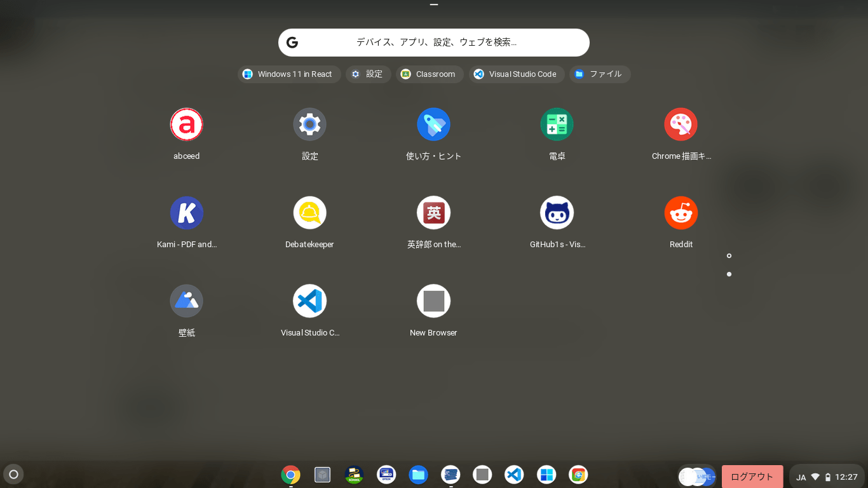Launch Reddit from the app grid
868x488 pixels.
click(x=681, y=213)
